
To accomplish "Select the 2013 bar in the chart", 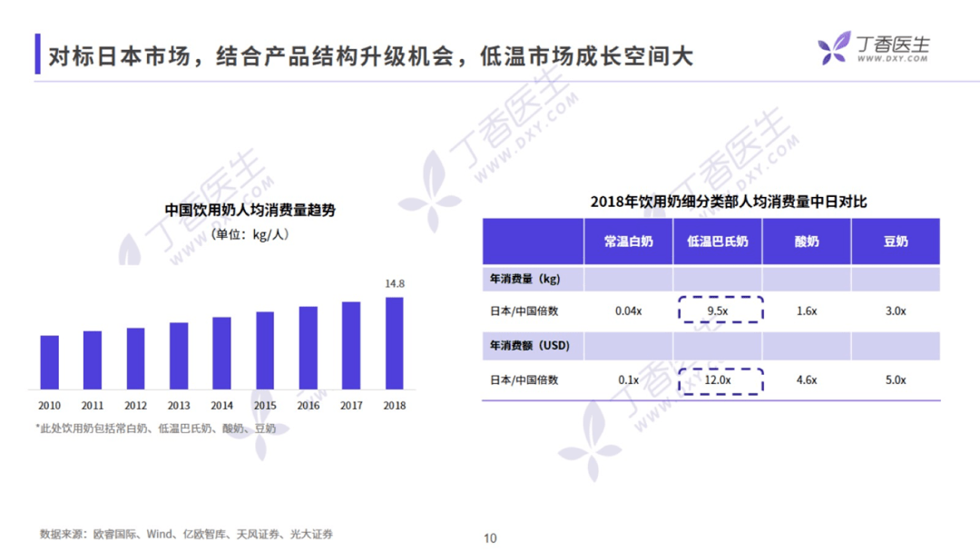I will pos(179,356).
